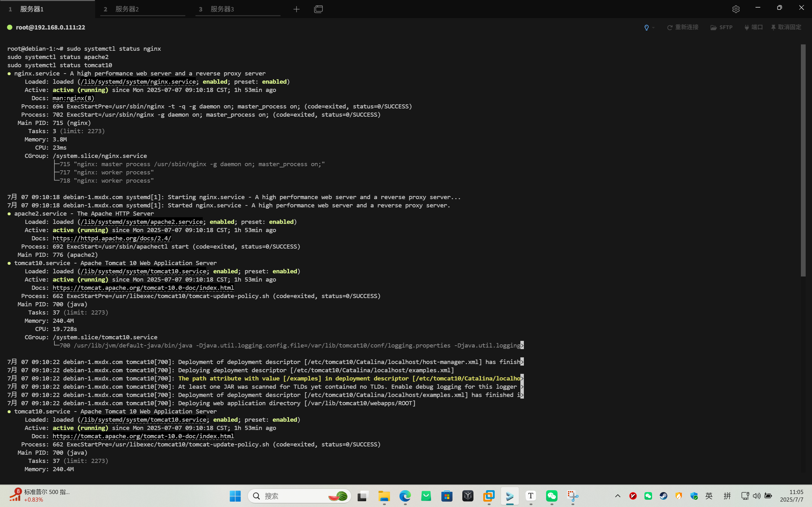Open the first tomcat-10.0-doc/index.html link
The height and width of the screenshot is (507, 812).
(x=143, y=287)
